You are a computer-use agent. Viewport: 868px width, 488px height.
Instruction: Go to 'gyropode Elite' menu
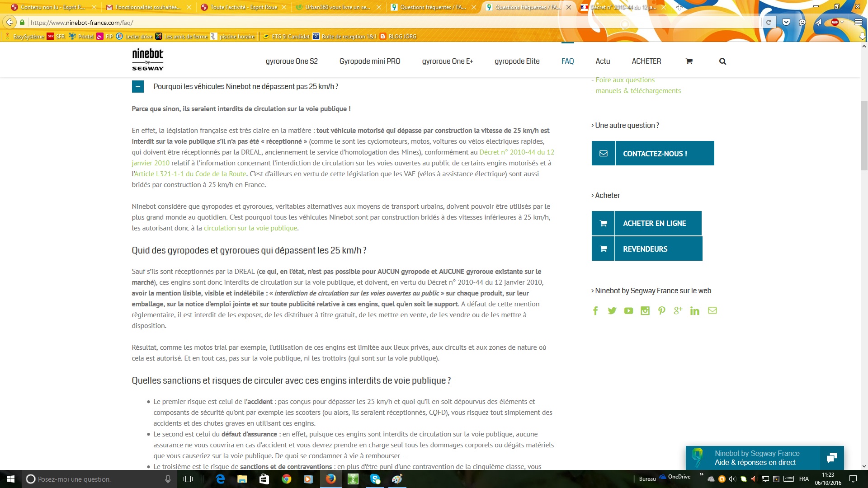click(517, 61)
